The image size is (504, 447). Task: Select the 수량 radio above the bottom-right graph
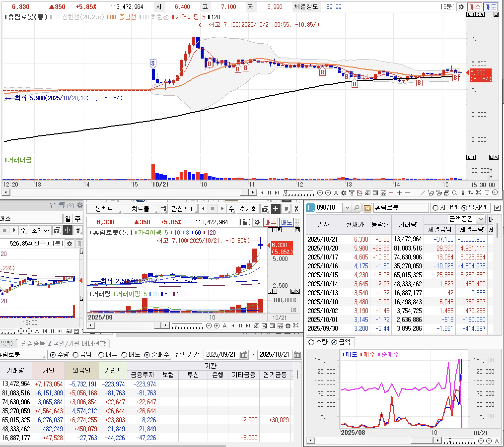tap(311, 342)
